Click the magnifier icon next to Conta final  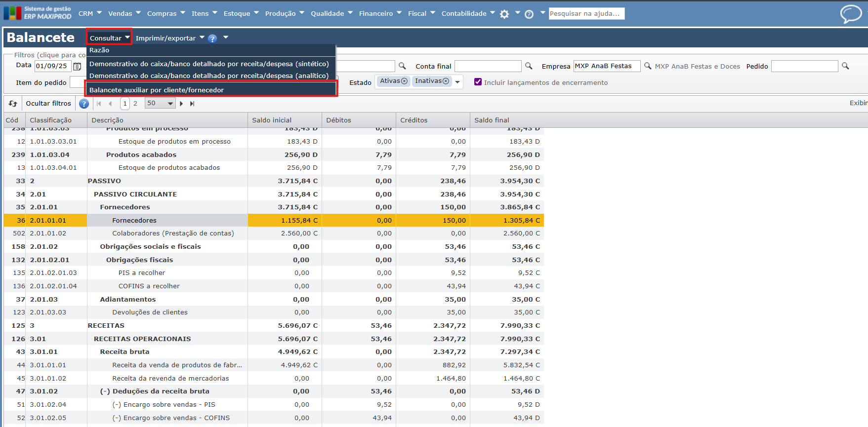[x=529, y=66]
